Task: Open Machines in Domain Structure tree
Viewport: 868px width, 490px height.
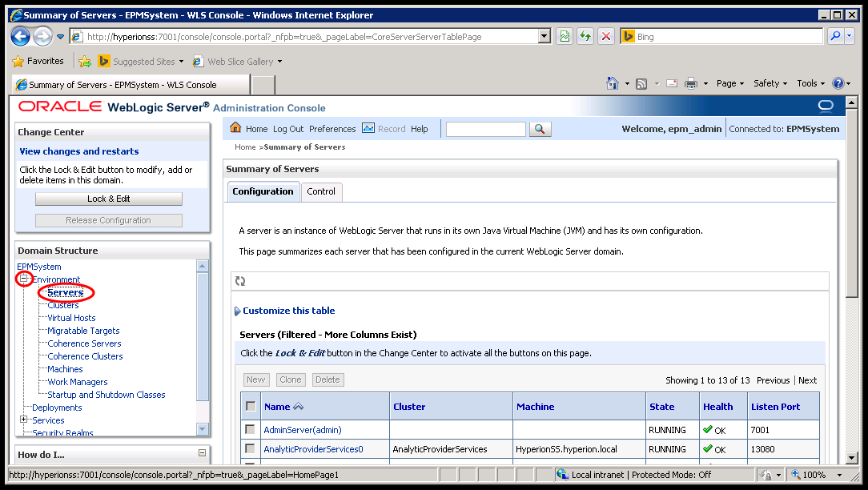Action: coord(65,369)
